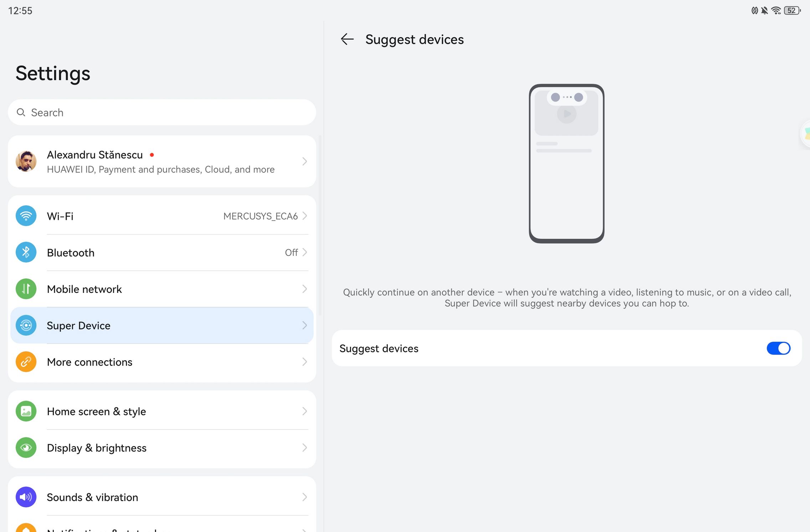Tap the green Mobile network icon

pos(26,289)
